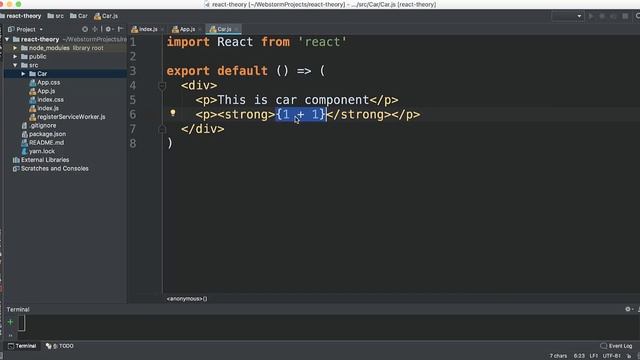
Task: Expand the Car folder arrow
Action: (x=23, y=74)
